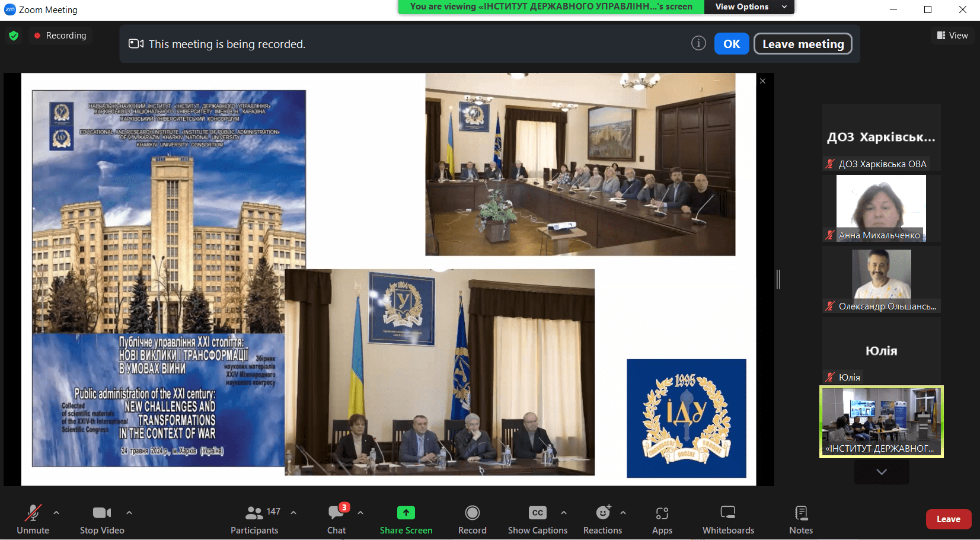
Task: Show more participant thumbnails with down chevron
Action: [882, 472]
